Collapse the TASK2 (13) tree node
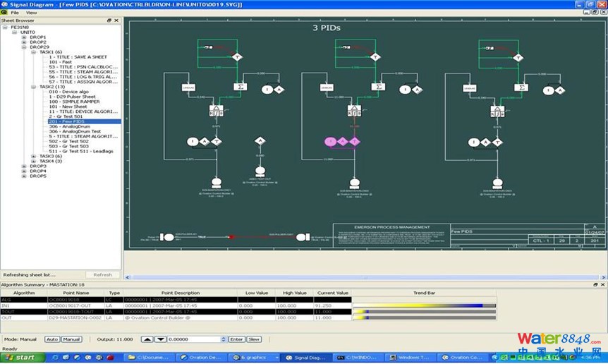 coord(32,87)
